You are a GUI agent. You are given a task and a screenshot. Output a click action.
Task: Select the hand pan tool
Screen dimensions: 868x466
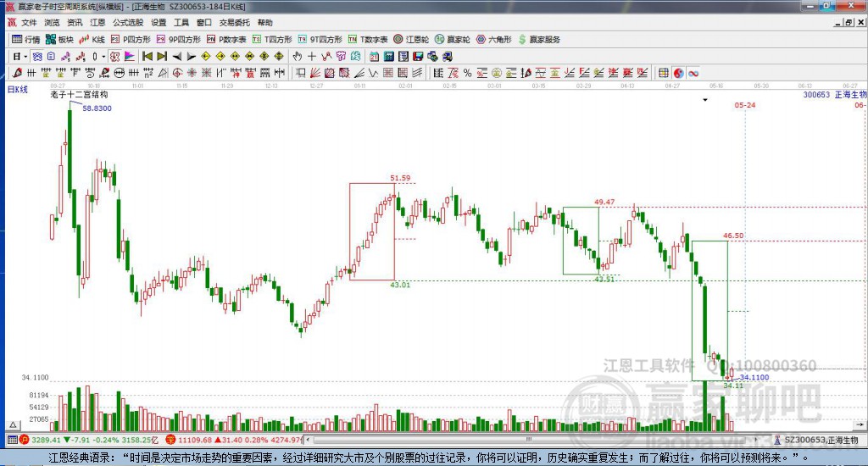tap(298, 56)
